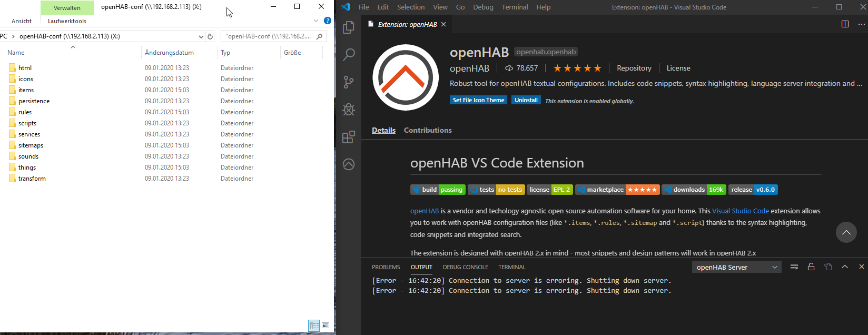868x335 pixels.
Task: Click the downloads 169k badge
Action: (694, 190)
